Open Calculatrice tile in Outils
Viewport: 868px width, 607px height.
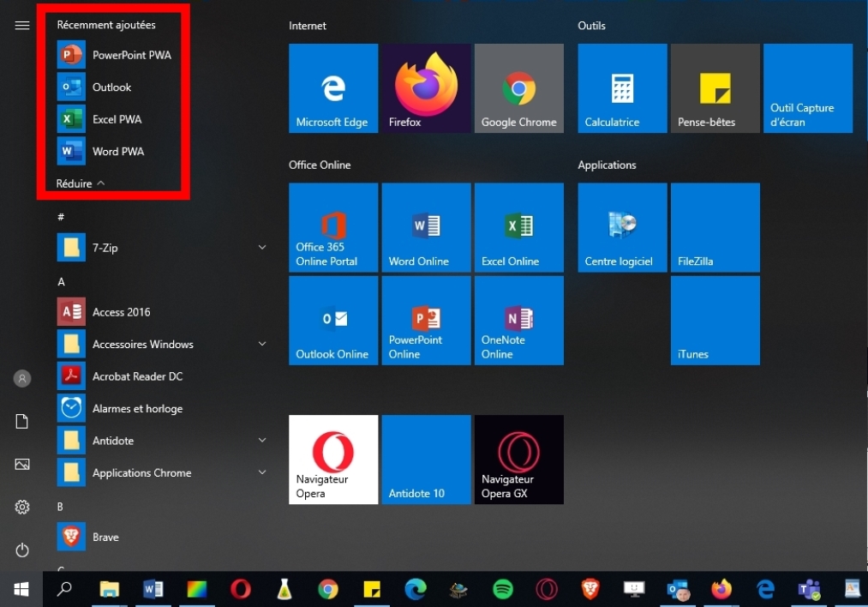(x=622, y=88)
